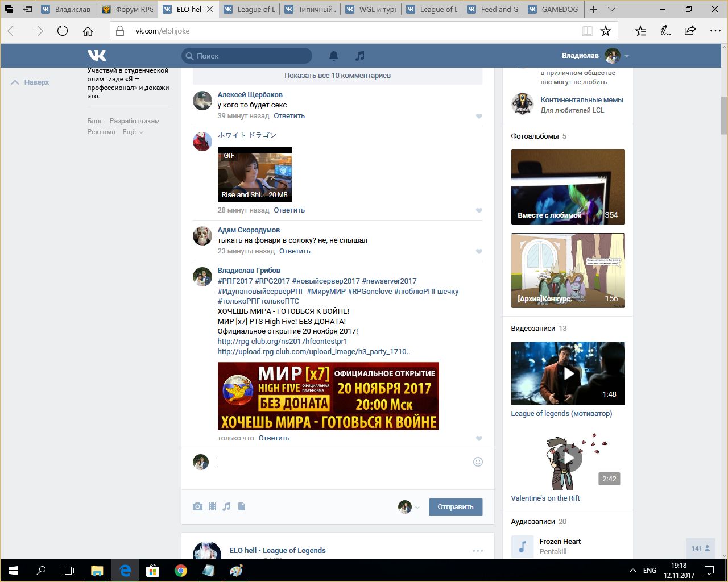The width and height of the screenshot is (728, 582).
Task: Launch Google Chrome from the taskbar
Action: pyautogui.click(x=181, y=570)
